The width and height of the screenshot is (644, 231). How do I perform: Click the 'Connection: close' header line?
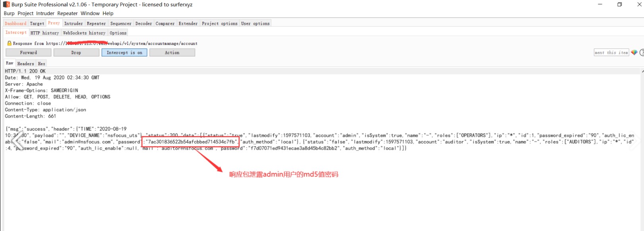28,103
